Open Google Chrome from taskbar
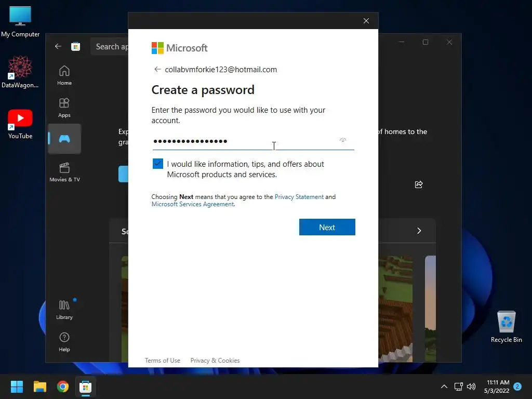 pyautogui.click(x=62, y=387)
